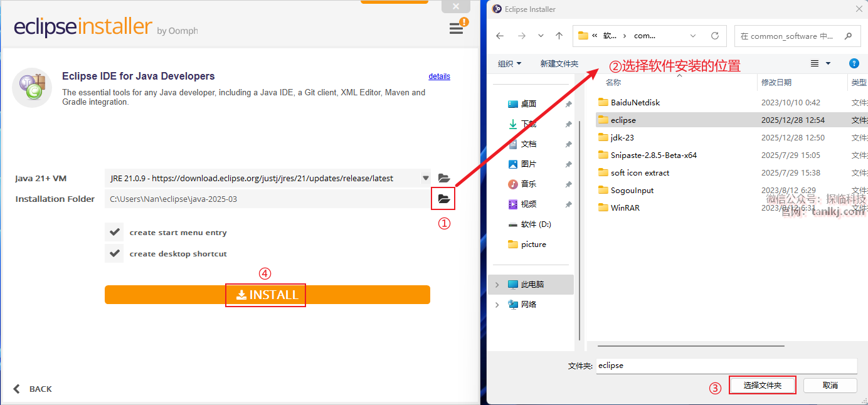The image size is (868, 405).
Task: Click the refresh button beside address bar
Action: click(714, 36)
